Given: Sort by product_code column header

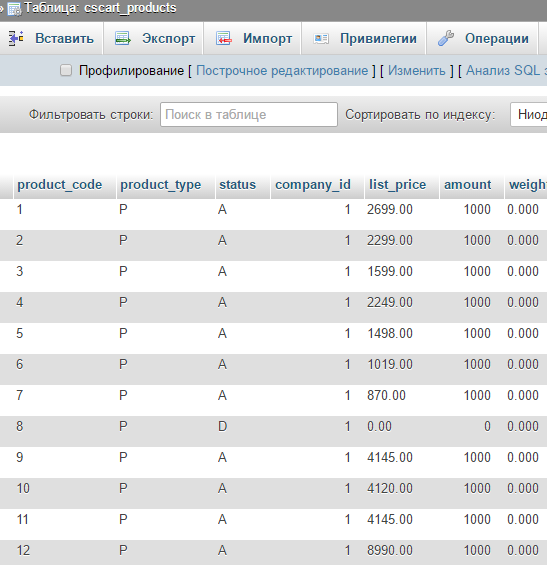Looking at the screenshot, I should pos(60,185).
